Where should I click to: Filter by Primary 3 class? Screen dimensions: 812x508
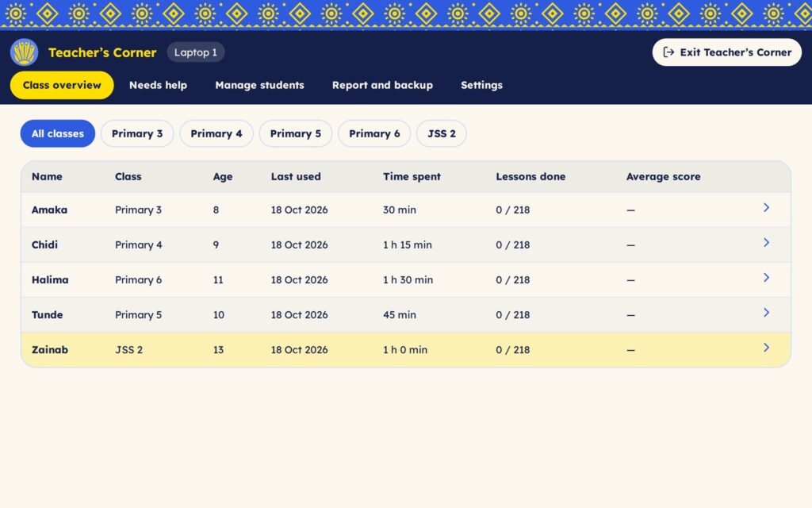coord(137,133)
